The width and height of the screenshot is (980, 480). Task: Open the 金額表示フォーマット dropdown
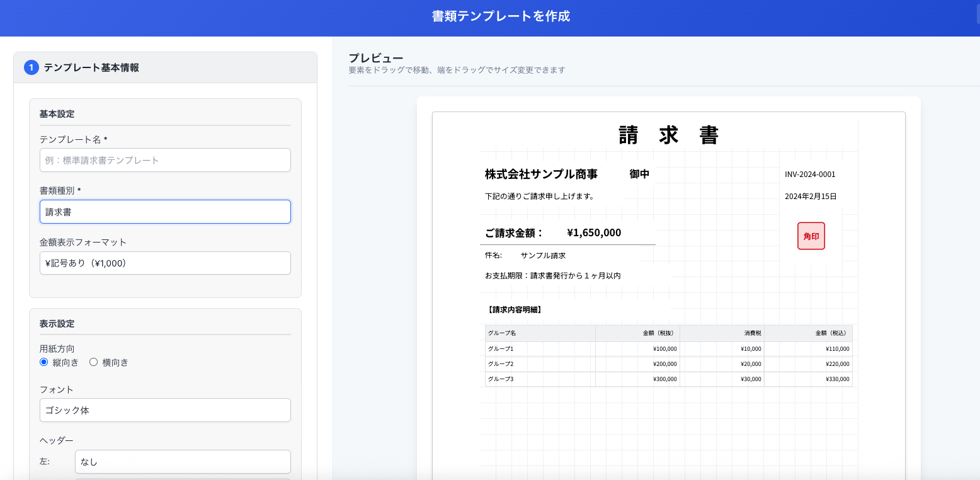(x=165, y=263)
